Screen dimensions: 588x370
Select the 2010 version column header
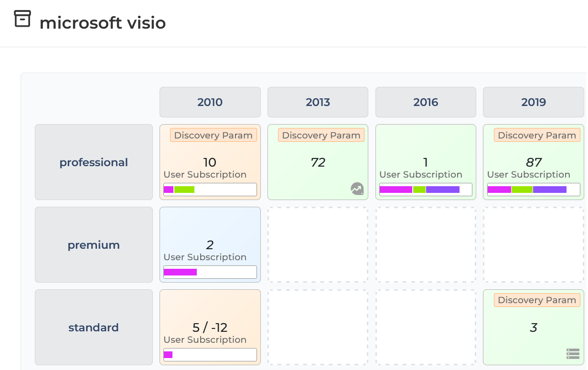[210, 102]
